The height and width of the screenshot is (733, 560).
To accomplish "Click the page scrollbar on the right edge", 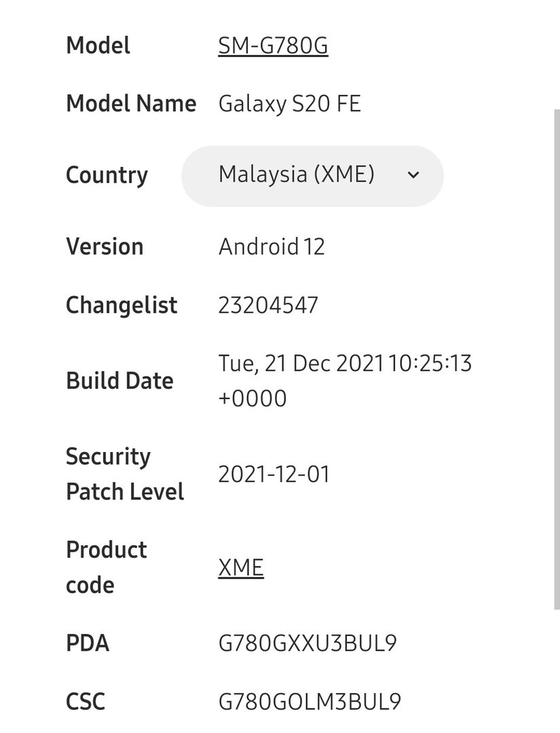I will [x=557, y=359].
